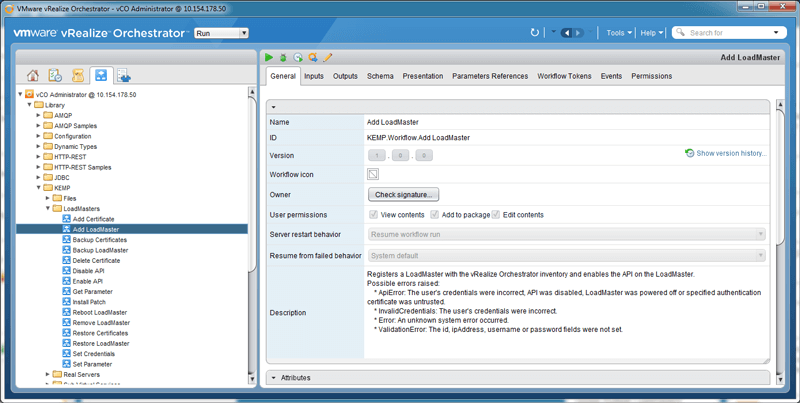Switch to the Parameters References tab
Viewport: 800px width, 403px height.
click(490, 76)
